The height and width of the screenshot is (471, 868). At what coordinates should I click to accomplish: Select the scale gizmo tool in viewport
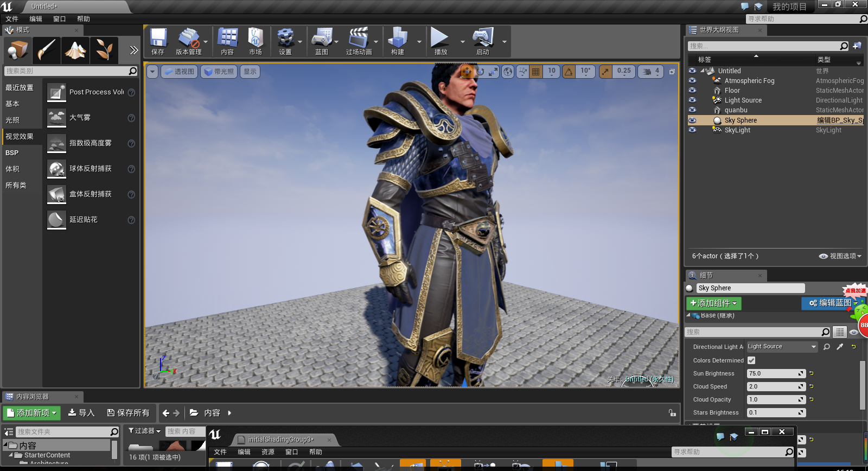tap(493, 72)
